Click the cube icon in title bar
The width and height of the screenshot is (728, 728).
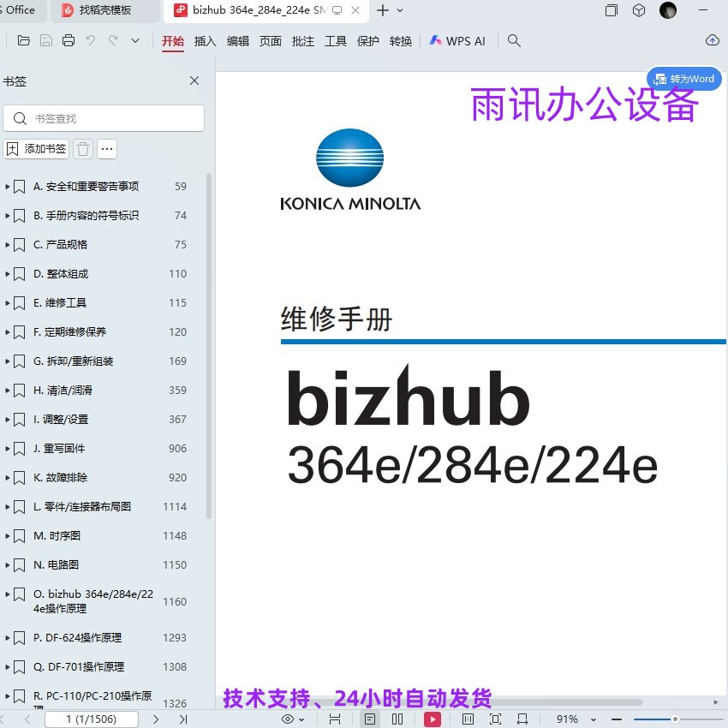coord(639,10)
